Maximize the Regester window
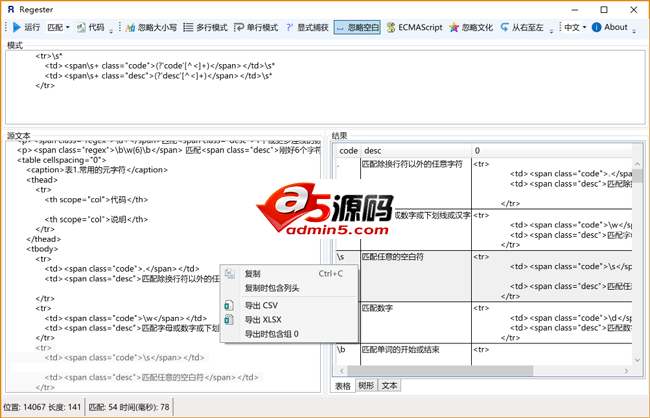The image size is (650, 418). point(604,10)
